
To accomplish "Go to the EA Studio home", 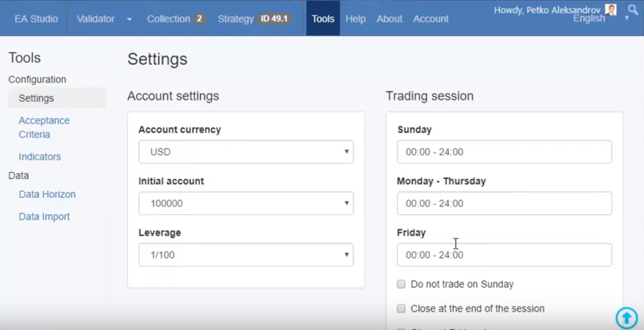I will click(x=36, y=18).
